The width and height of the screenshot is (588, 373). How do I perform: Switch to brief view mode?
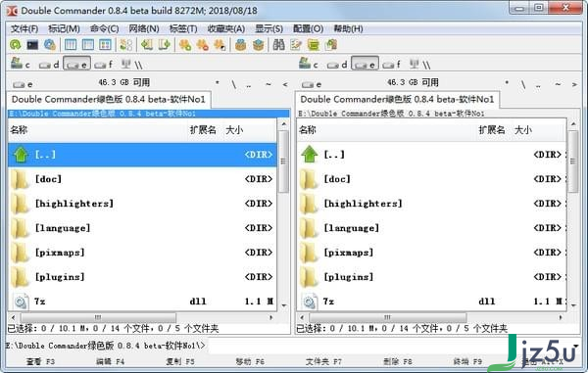pyautogui.click(x=71, y=45)
